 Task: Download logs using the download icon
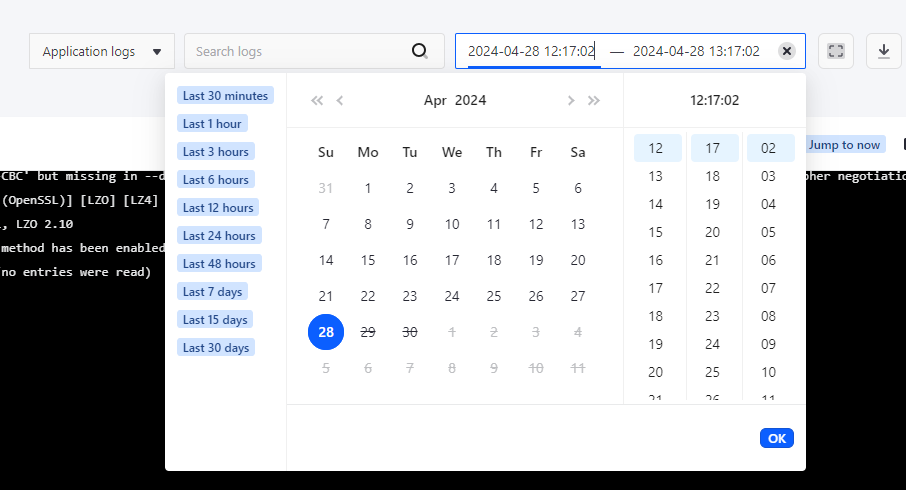pyautogui.click(x=883, y=51)
